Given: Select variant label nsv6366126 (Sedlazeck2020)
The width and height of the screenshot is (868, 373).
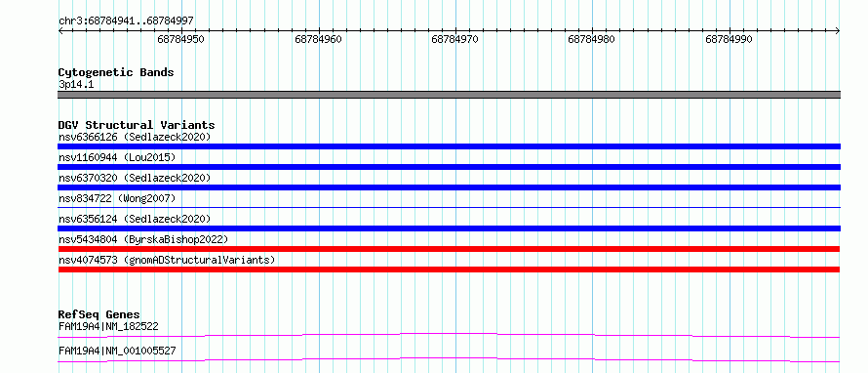Looking at the screenshot, I should click(x=135, y=137).
